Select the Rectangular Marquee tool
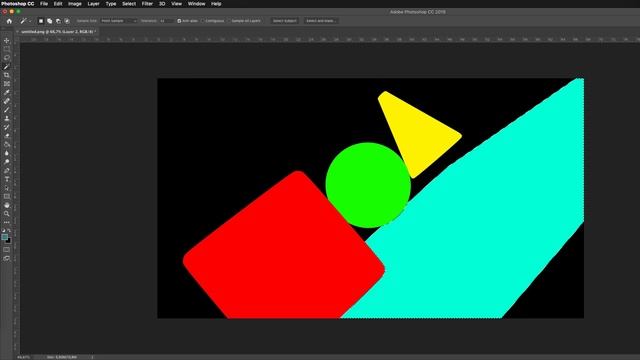Viewport: 640px width, 360px height. click(7, 49)
